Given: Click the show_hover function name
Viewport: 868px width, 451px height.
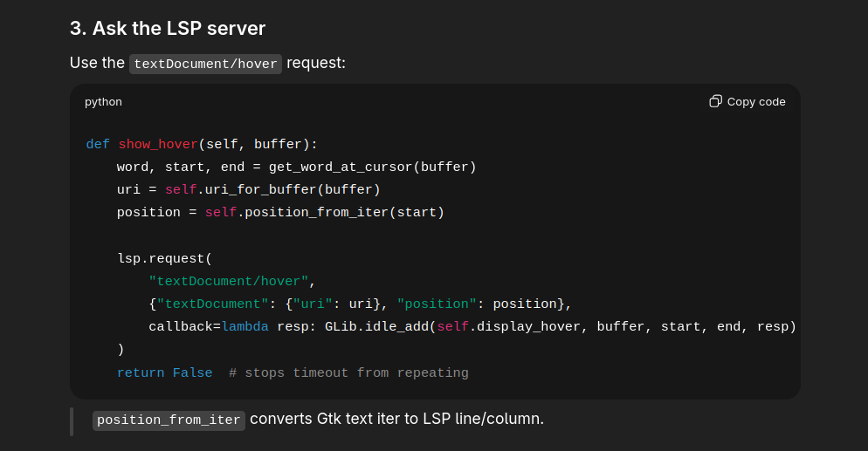Looking at the screenshot, I should pos(158,145).
